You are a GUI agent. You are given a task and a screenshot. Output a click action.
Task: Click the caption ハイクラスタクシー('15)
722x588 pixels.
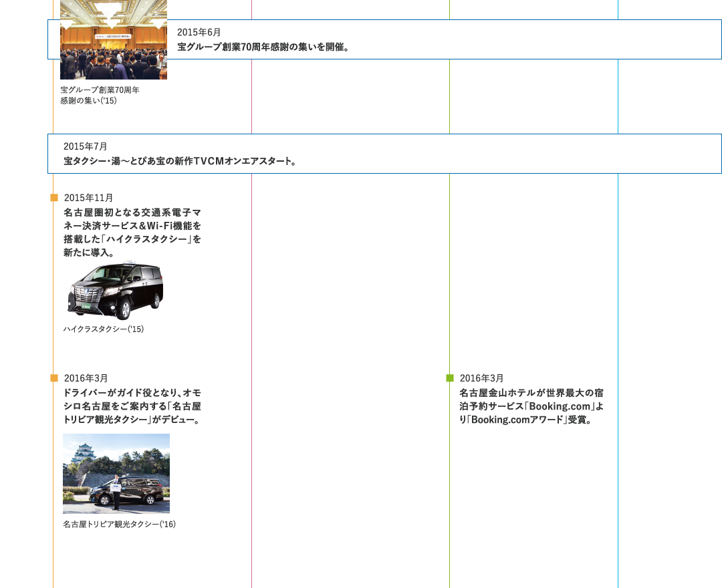(x=104, y=329)
